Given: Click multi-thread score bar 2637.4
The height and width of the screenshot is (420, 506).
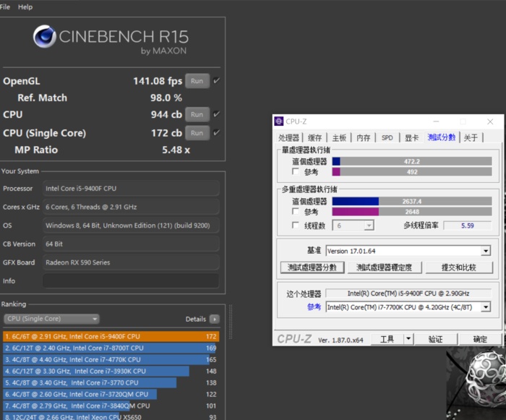Looking at the screenshot, I should 412,202.
